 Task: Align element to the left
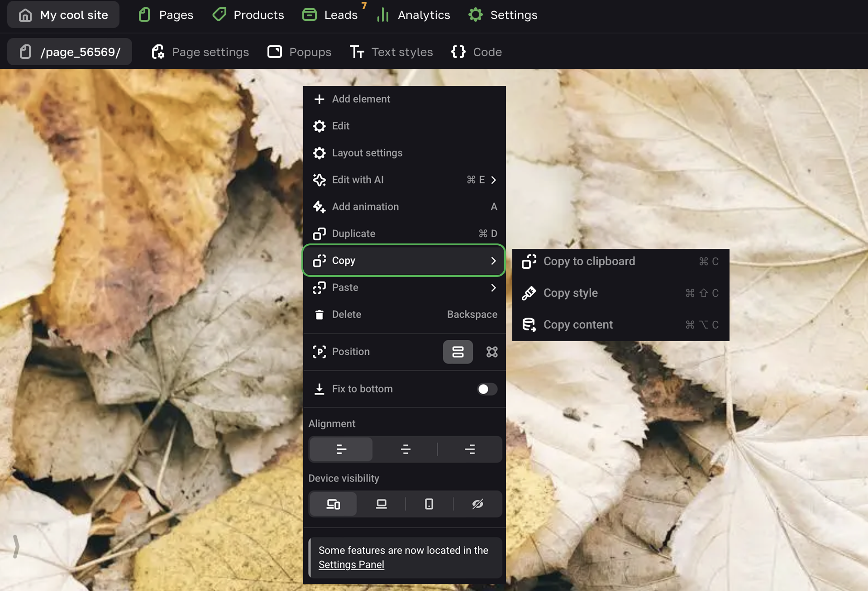[x=341, y=449]
